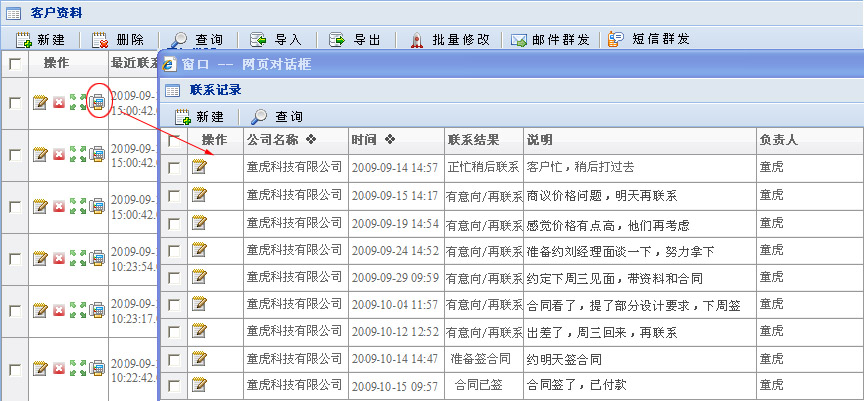Edit the contact record dated 2009-09-14 14:57
Image resolution: width=864 pixels, height=401 pixels.
tap(199, 167)
